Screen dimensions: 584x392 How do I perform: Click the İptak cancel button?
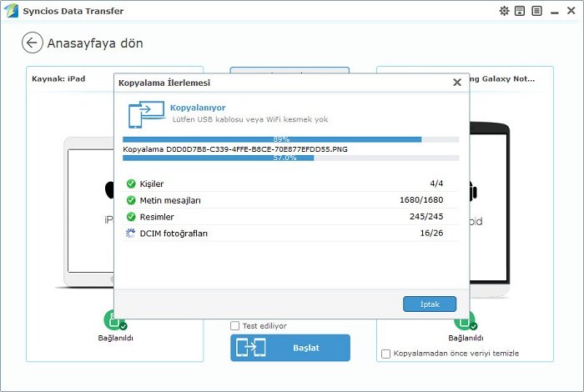tap(430, 304)
